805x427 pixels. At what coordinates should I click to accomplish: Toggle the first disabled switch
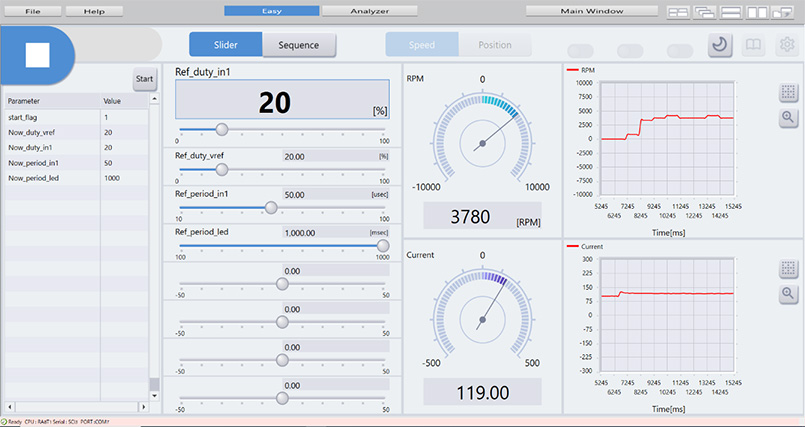pos(581,51)
